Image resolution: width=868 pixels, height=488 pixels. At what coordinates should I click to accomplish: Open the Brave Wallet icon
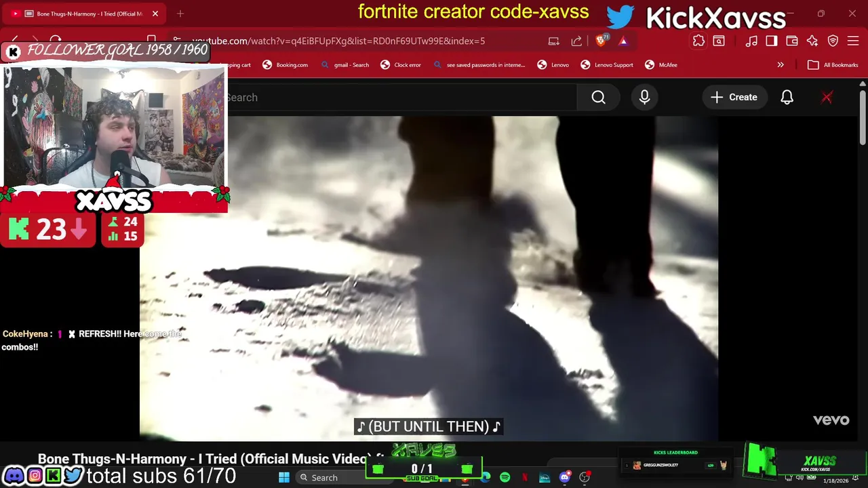coord(792,41)
